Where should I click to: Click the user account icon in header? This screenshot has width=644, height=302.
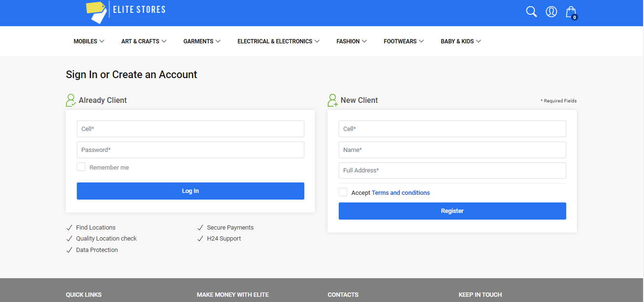click(x=551, y=11)
